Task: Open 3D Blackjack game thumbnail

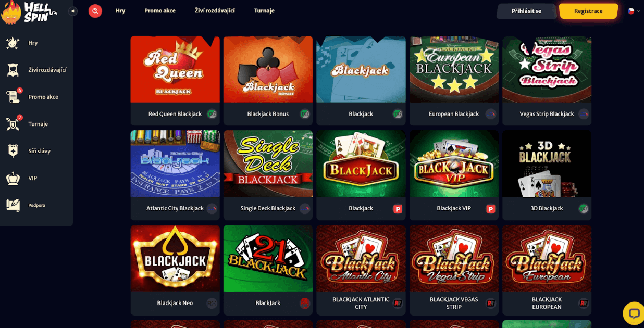Action: tap(547, 163)
